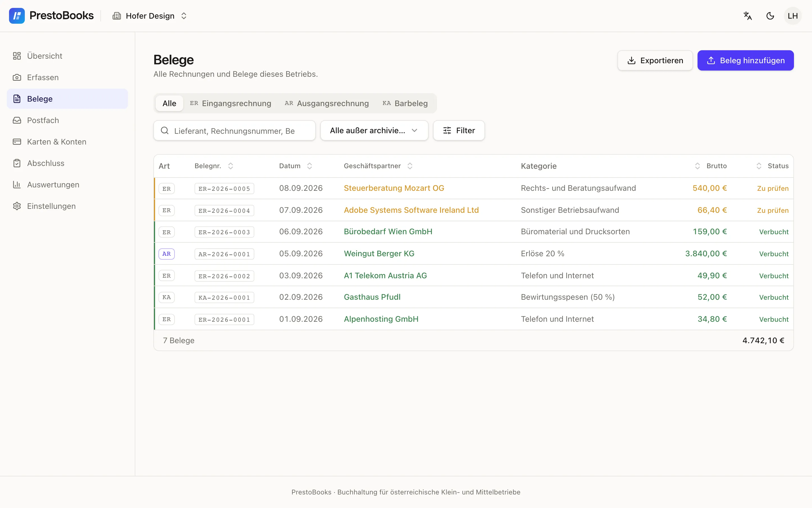Click the Exportieren button
Image resolution: width=812 pixels, height=508 pixels.
(x=655, y=60)
